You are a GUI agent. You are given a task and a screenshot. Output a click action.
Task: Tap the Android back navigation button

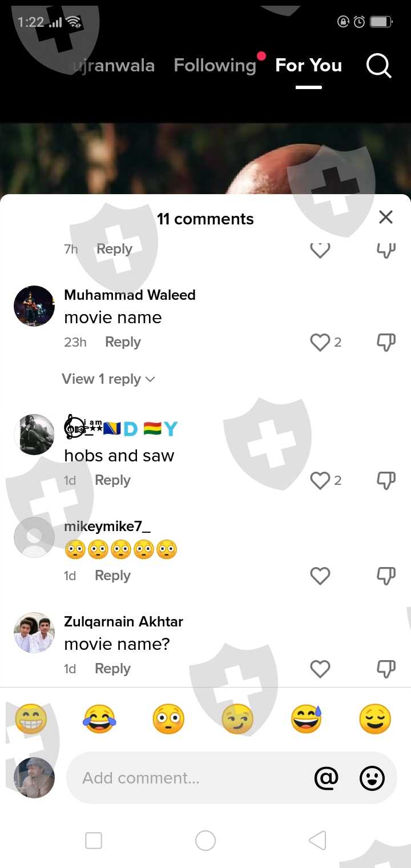pos(317,841)
